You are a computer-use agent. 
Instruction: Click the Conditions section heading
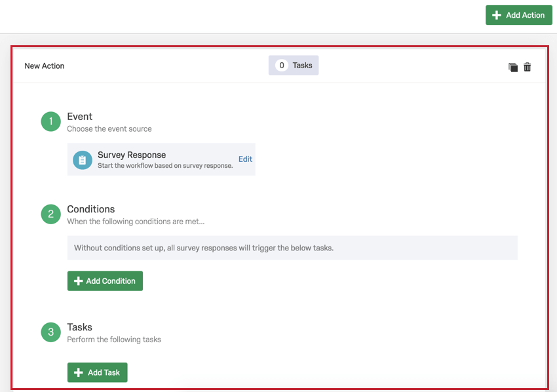[91, 209]
